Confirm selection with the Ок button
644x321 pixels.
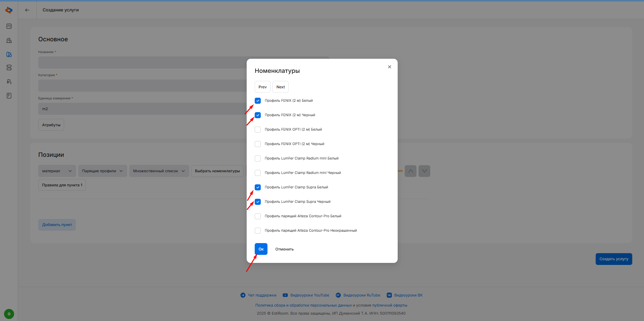click(261, 249)
